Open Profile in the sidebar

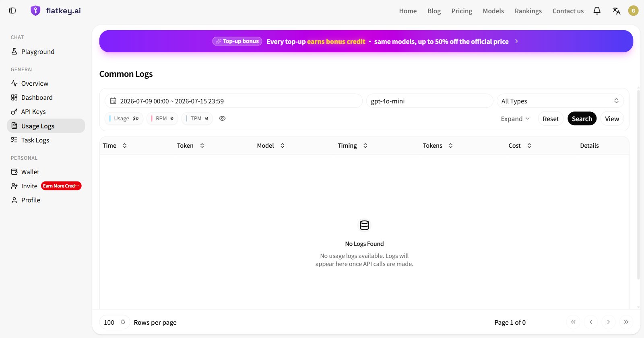pyautogui.click(x=46, y=200)
